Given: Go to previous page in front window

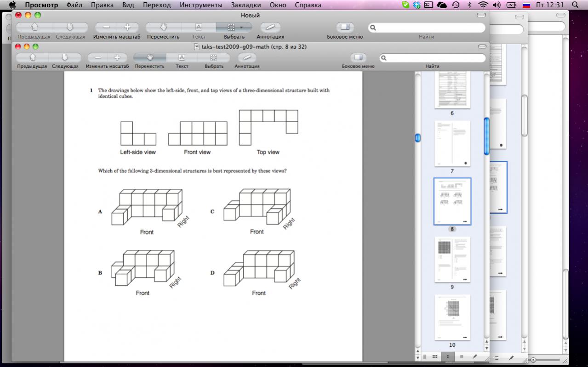Looking at the screenshot, I should (x=32, y=57).
